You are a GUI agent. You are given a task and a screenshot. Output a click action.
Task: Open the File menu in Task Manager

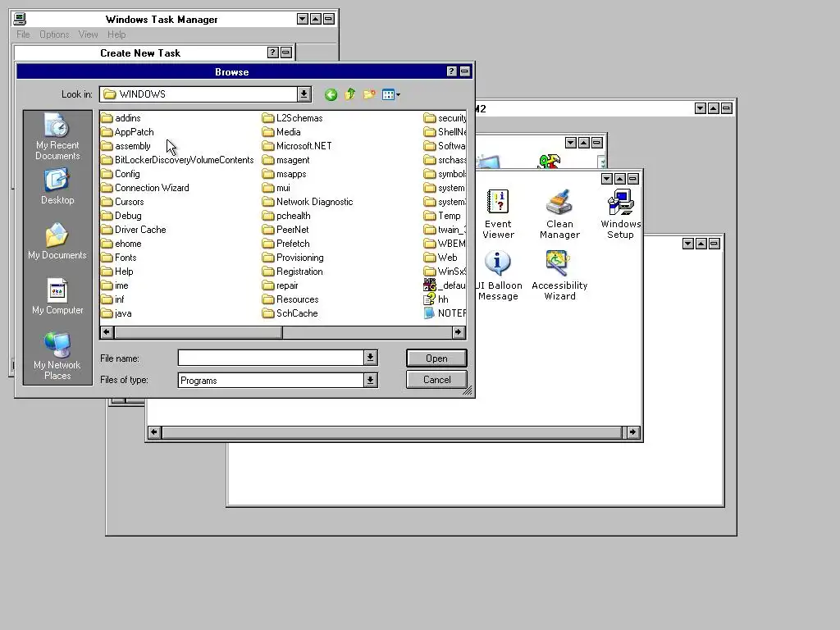pyautogui.click(x=23, y=34)
